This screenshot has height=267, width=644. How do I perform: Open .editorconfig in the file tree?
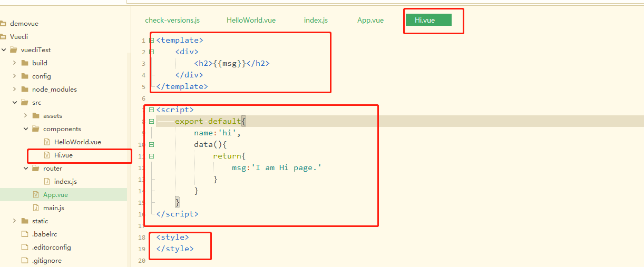pos(52,247)
